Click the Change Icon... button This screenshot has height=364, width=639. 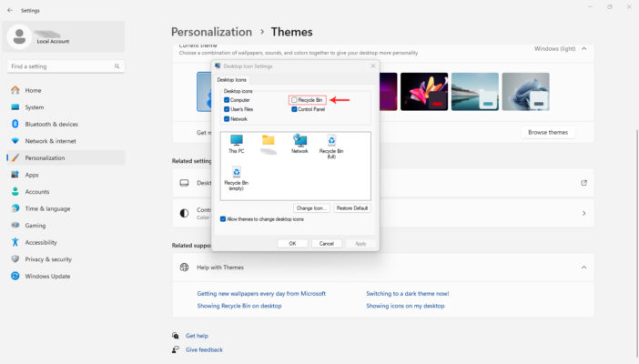pyautogui.click(x=311, y=208)
